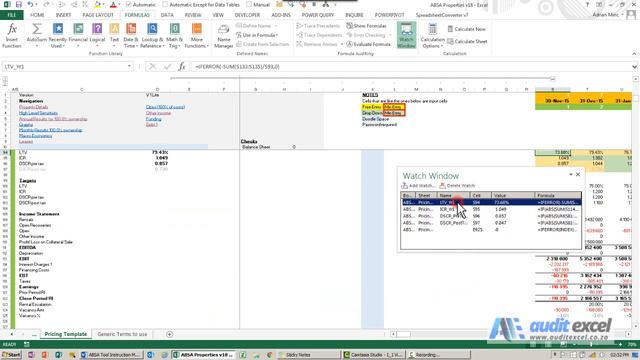
Task: Launch the Name Manager
Action: pos(224,36)
